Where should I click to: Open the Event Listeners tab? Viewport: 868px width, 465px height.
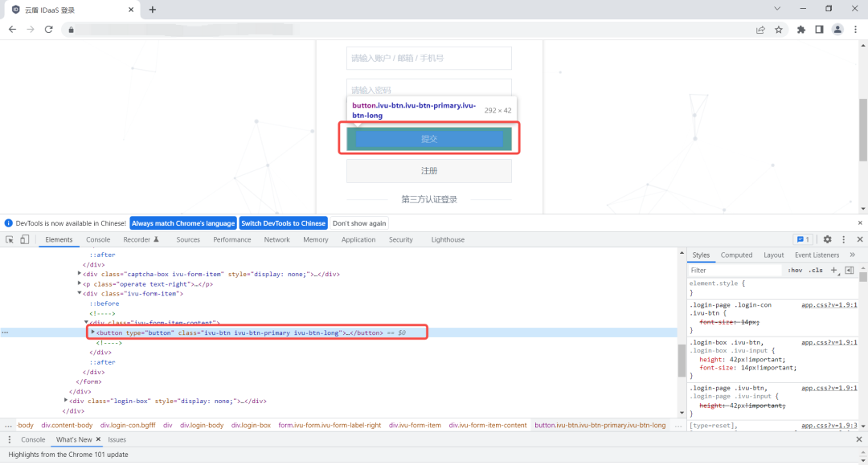(817, 255)
